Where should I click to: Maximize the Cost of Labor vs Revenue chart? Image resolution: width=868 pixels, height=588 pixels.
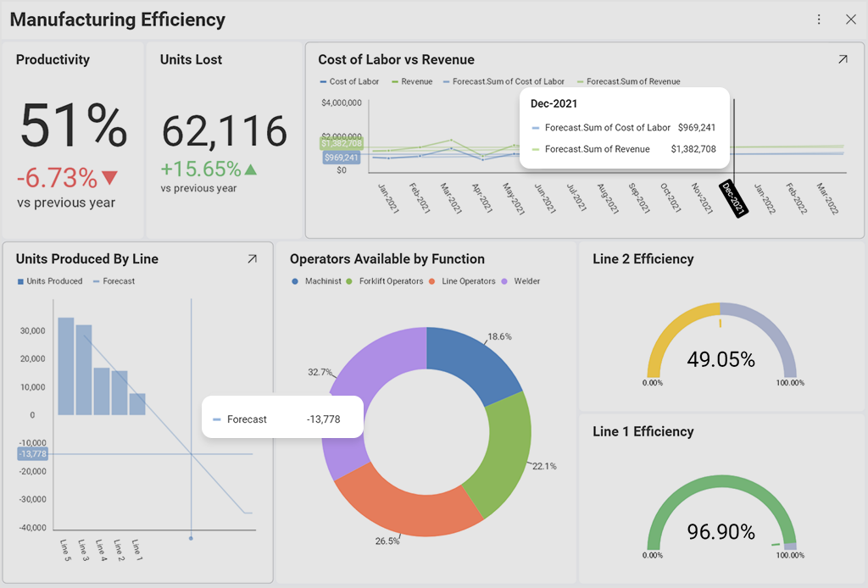pyautogui.click(x=842, y=60)
